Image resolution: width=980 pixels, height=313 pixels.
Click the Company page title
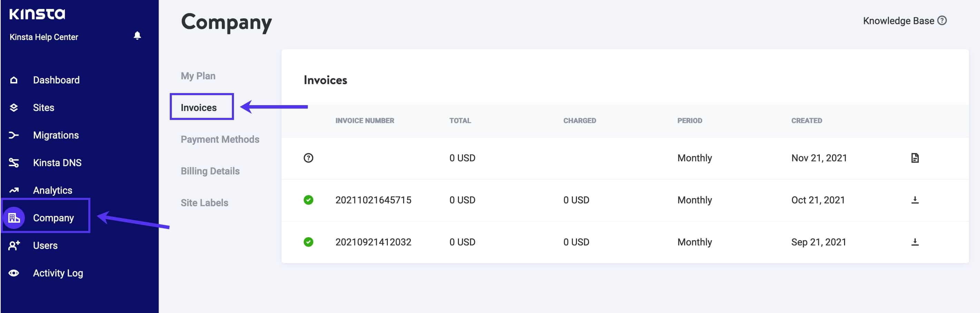pyautogui.click(x=226, y=23)
